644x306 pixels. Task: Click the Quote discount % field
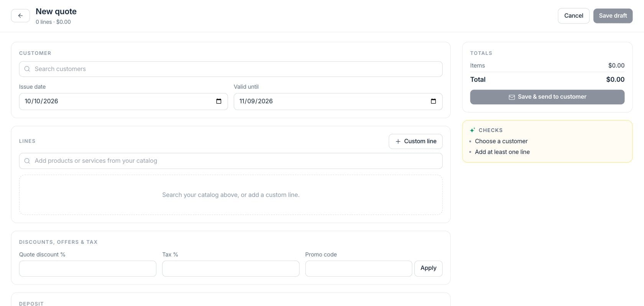pyautogui.click(x=88, y=269)
